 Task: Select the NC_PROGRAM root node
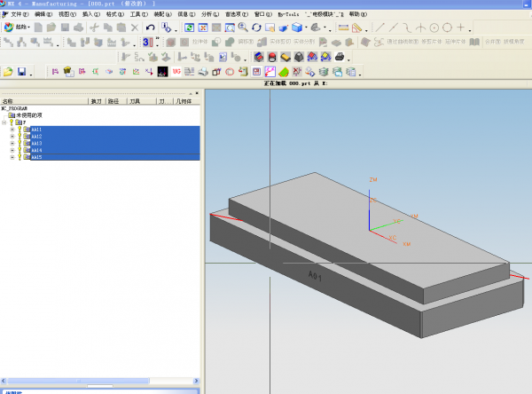click(x=14, y=108)
